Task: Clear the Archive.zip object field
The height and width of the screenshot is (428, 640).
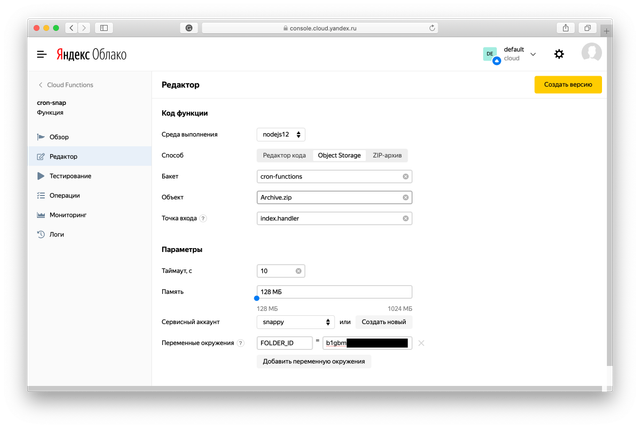Action: (405, 197)
